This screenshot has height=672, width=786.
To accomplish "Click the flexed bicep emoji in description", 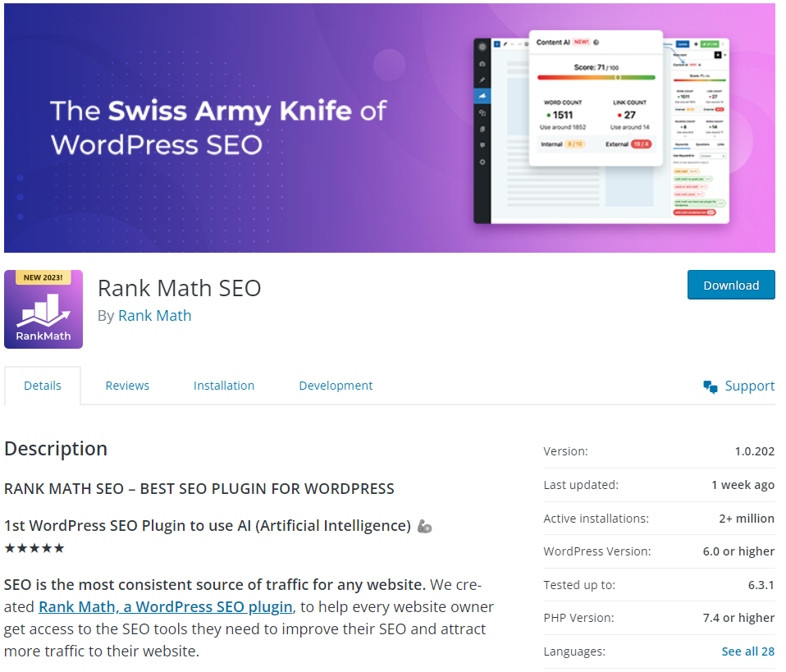I will pos(424,527).
